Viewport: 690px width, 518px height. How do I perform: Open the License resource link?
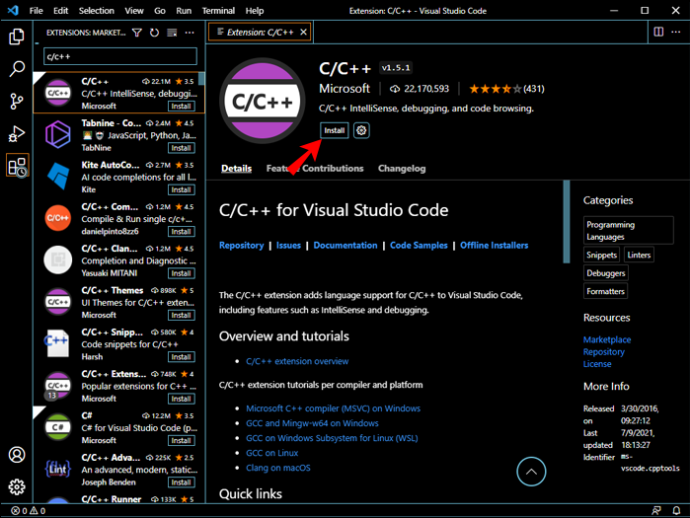point(597,364)
